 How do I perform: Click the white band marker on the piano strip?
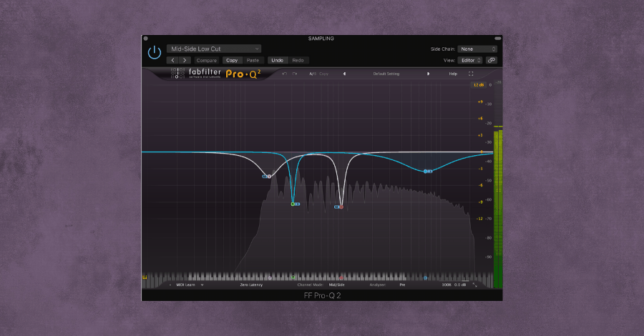pos(270,278)
